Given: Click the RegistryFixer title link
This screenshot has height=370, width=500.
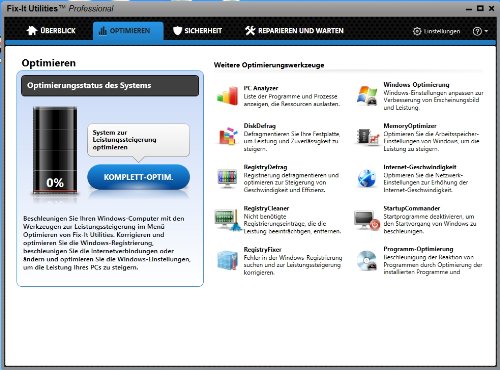Looking at the screenshot, I should tap(262, 250).
